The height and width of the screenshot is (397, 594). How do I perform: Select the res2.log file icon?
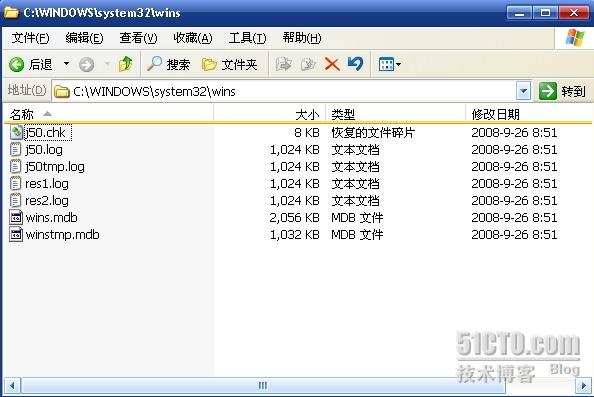(15, 201)
